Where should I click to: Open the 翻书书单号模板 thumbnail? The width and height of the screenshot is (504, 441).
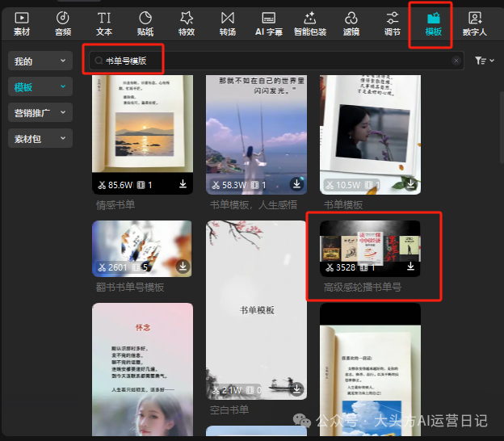[x=142, y=249]
